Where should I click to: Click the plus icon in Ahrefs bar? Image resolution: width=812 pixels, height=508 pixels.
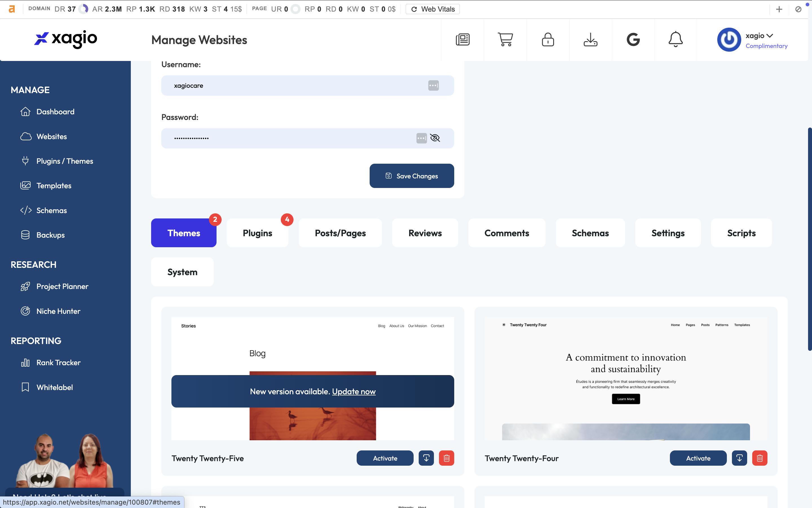pyautogui.click(x=779, y=9)
